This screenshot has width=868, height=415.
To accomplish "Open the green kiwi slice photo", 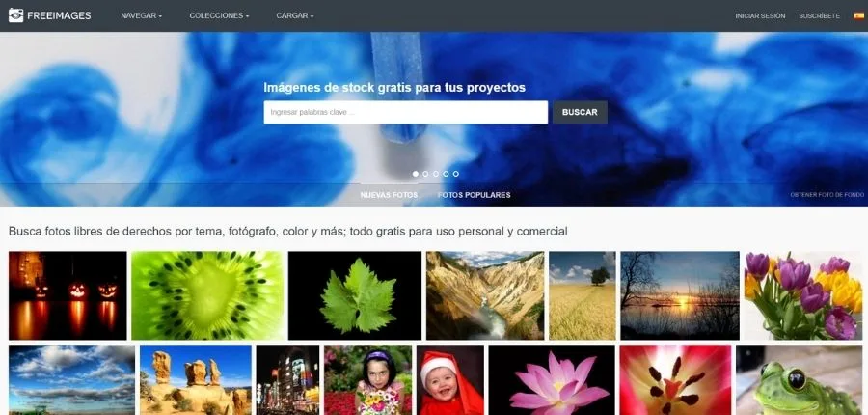I will 205,295.
